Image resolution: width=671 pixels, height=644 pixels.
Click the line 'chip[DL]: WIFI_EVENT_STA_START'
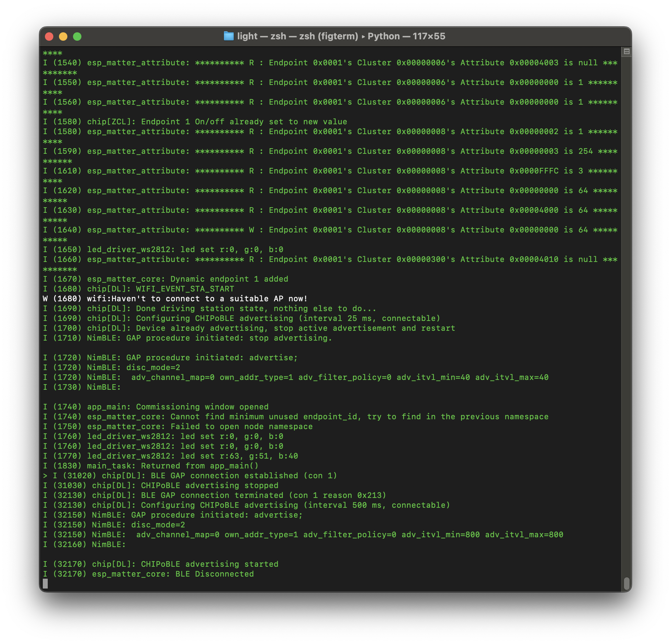pyautogui.click(x=138, y=289)
